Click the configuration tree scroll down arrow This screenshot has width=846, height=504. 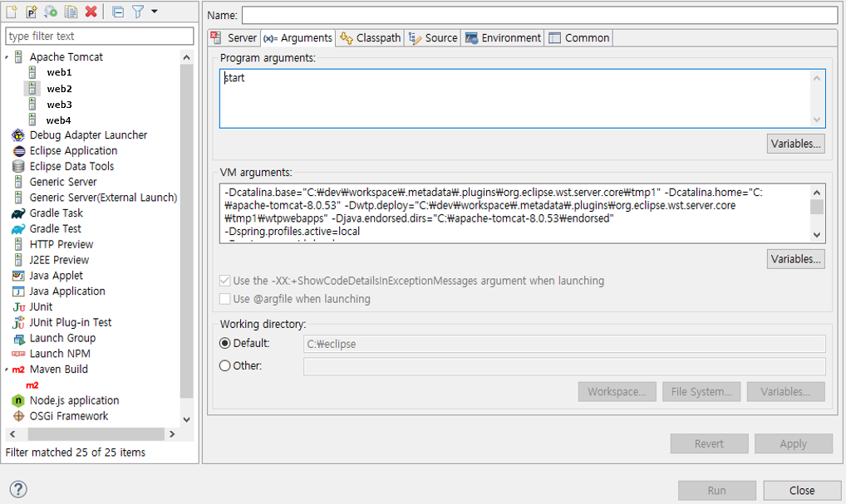[187, 419]
